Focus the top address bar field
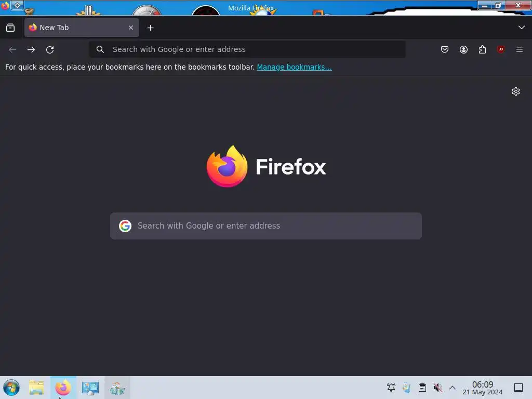 pos(247,49)
